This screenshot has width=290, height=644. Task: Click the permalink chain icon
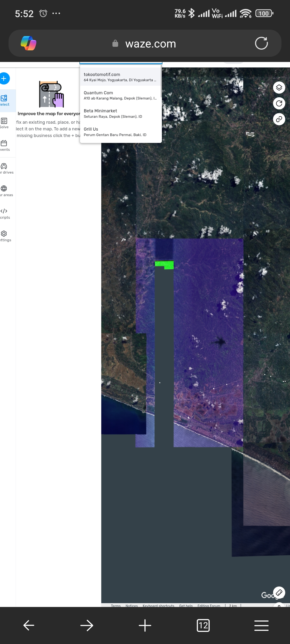coord(279,119)
